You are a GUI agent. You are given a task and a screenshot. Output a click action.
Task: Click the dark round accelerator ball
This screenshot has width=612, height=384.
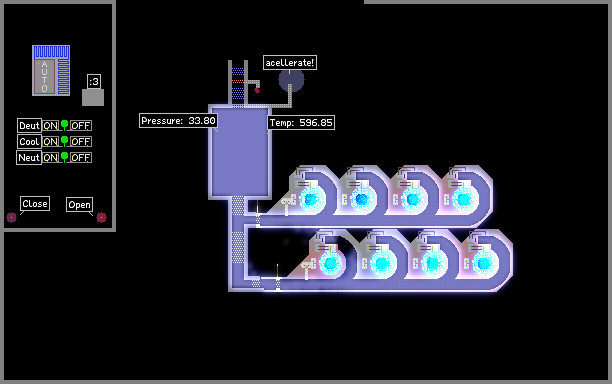click(x=291, y=80)
